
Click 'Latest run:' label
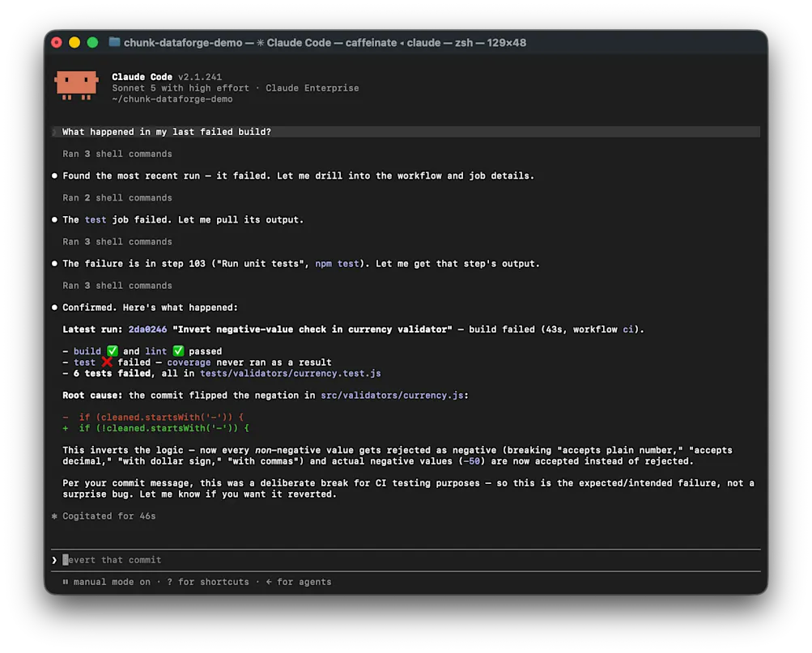click(x=93, y=329)
